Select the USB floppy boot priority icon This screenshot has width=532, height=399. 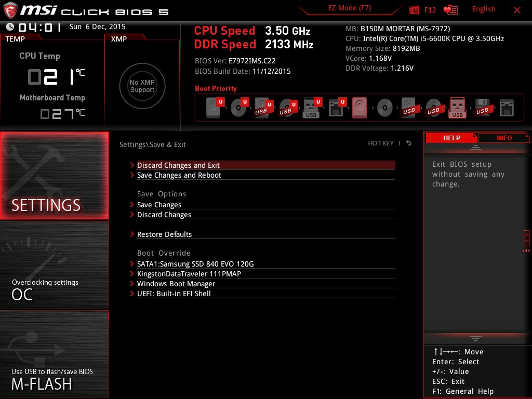pos(482,108)
